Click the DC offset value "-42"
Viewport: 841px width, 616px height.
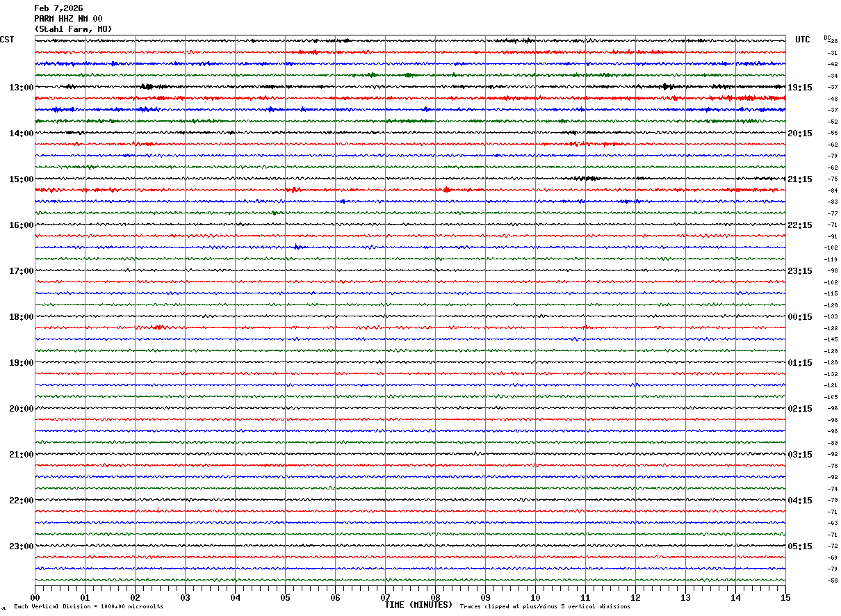click(832, 65)
